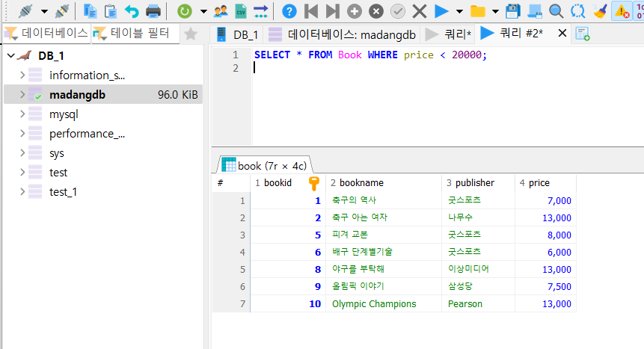Toggle the stop on errors warning icon
The image size is (644, 349).
(622, 11)
